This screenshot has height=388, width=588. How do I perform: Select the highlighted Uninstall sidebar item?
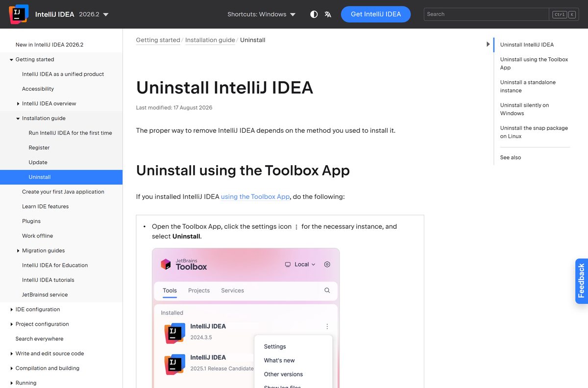[61, 177]
